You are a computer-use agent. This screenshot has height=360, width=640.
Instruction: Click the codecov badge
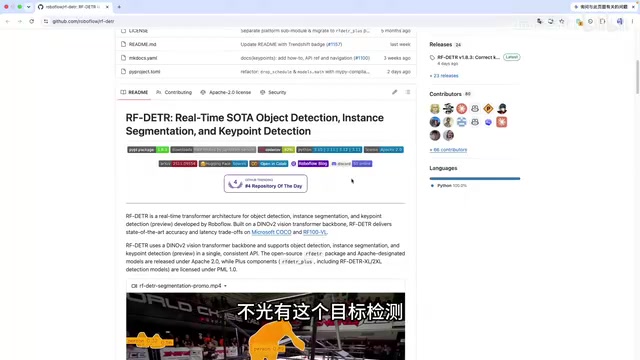click(x=276, y=150)
